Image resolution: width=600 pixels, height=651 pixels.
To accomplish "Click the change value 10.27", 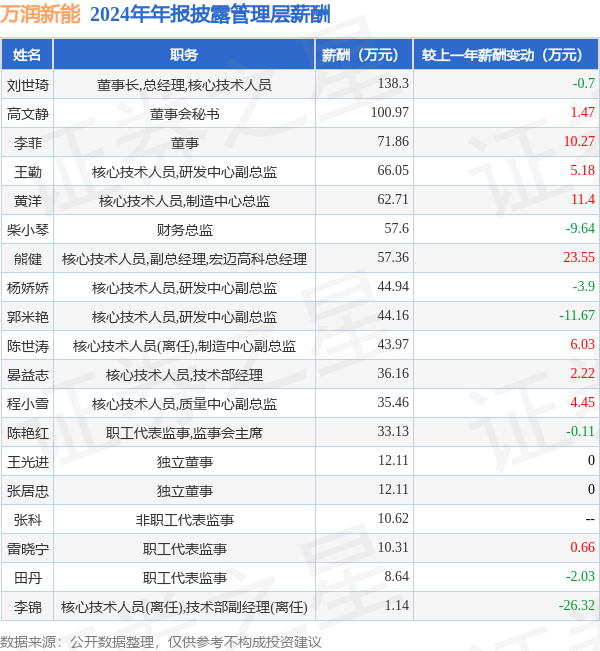I will point(579,142).
